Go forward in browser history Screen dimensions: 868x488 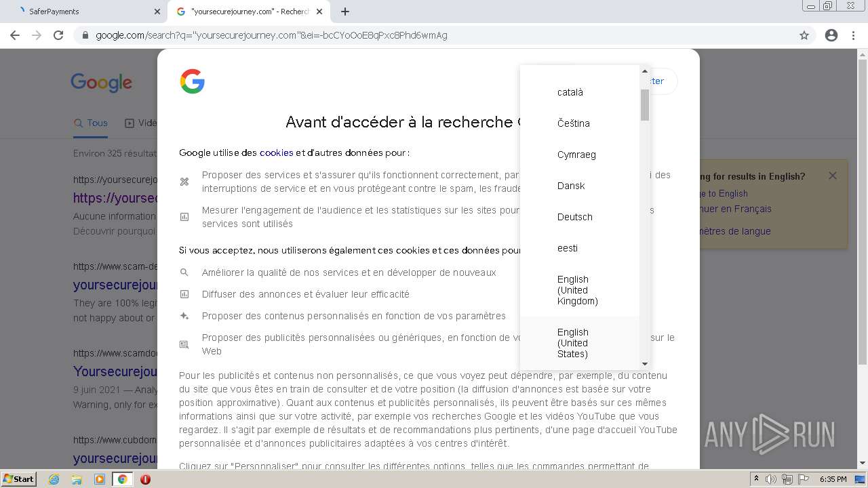tap(37, 35)
